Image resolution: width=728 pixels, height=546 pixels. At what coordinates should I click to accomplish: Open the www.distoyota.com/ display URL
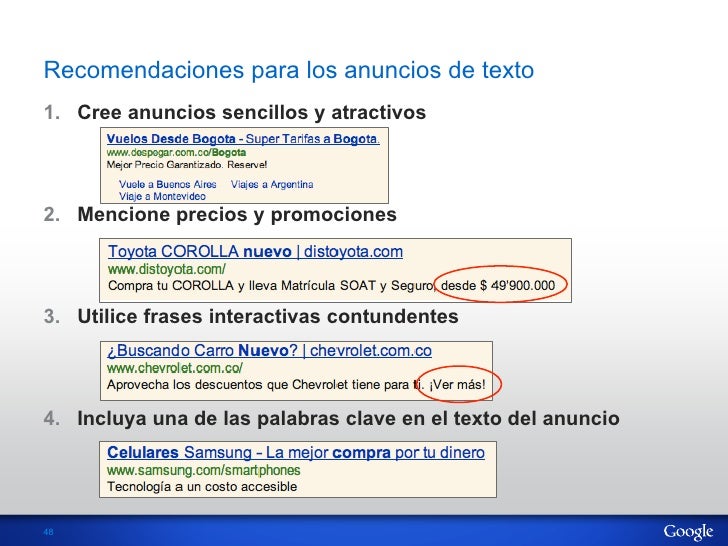point(167,269)
